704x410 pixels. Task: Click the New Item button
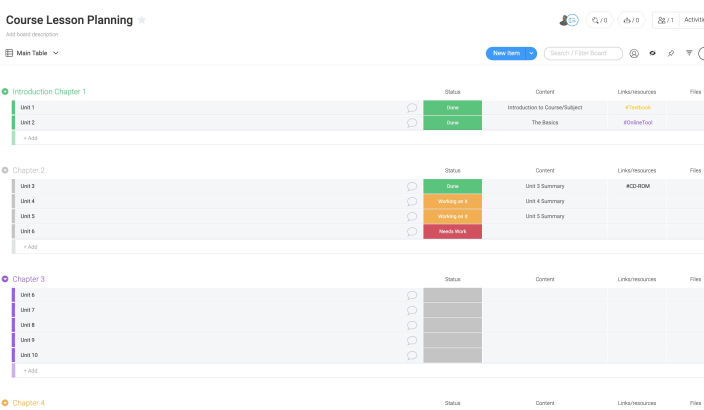506,53
